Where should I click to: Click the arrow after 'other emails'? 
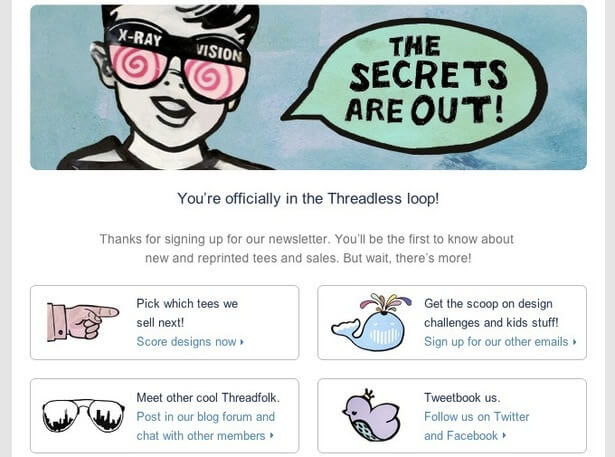(575, 342)
